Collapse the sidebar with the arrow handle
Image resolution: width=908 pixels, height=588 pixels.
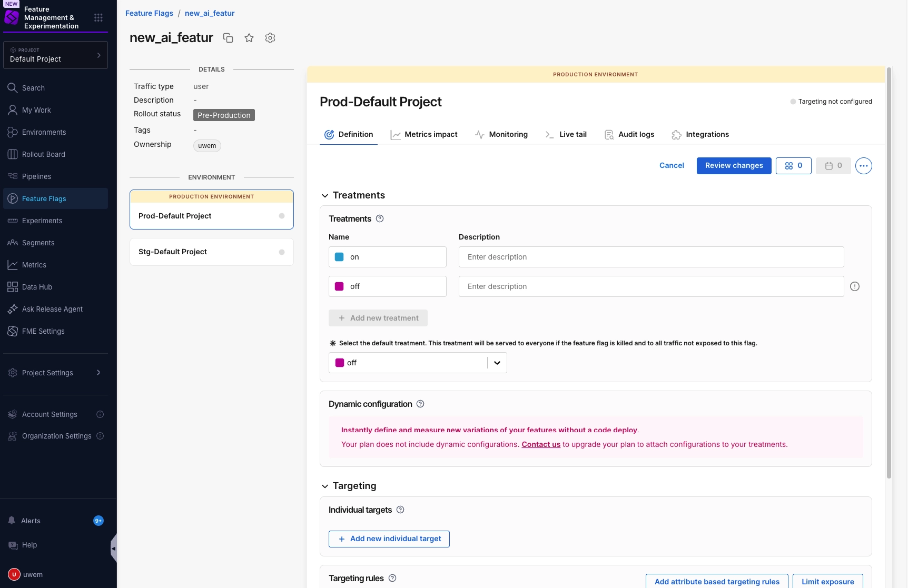pos(113,549)
